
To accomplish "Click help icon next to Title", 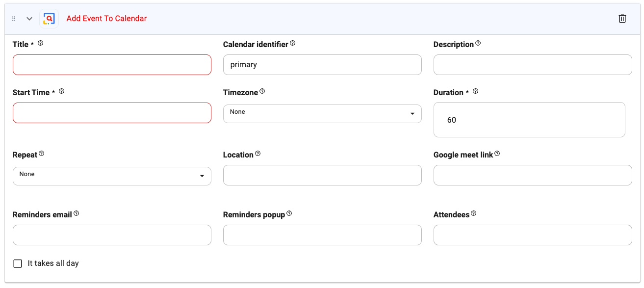I will pos(41,43).
